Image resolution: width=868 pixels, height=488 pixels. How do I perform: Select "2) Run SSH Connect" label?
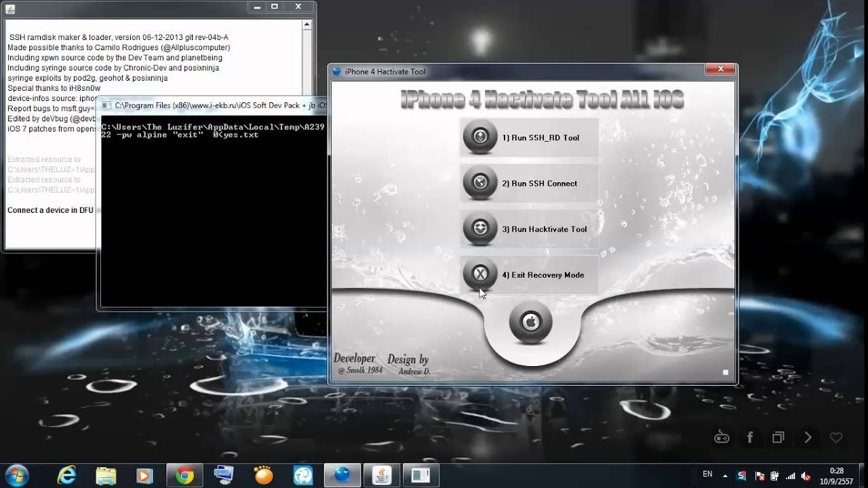pyautogui.click(x=540, y=184)
